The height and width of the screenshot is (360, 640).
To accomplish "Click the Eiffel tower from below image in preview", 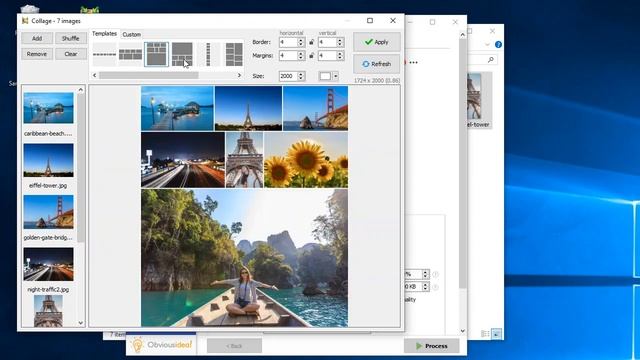I will (x=244, y=160).
